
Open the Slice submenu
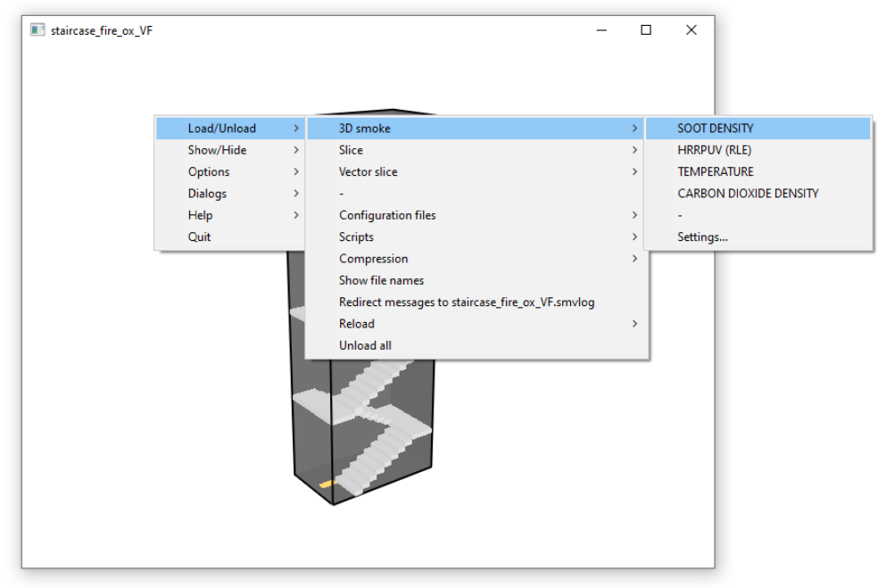click(x=476, y=150)
